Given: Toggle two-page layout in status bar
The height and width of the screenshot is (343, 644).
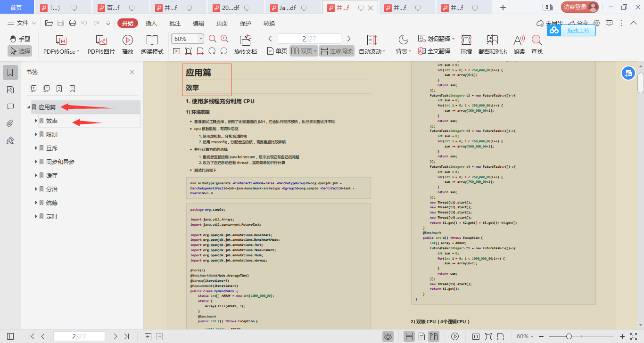Looking at the screenshot, I should point(434,336).
